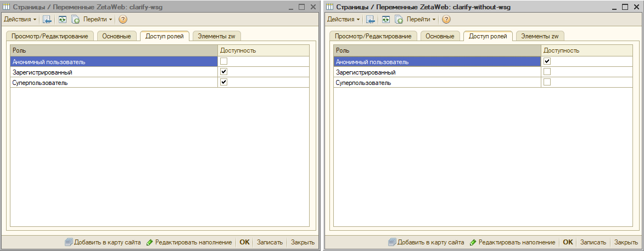Close clarify-wsg window with X
Screen dimensions: 644x251
313,7
